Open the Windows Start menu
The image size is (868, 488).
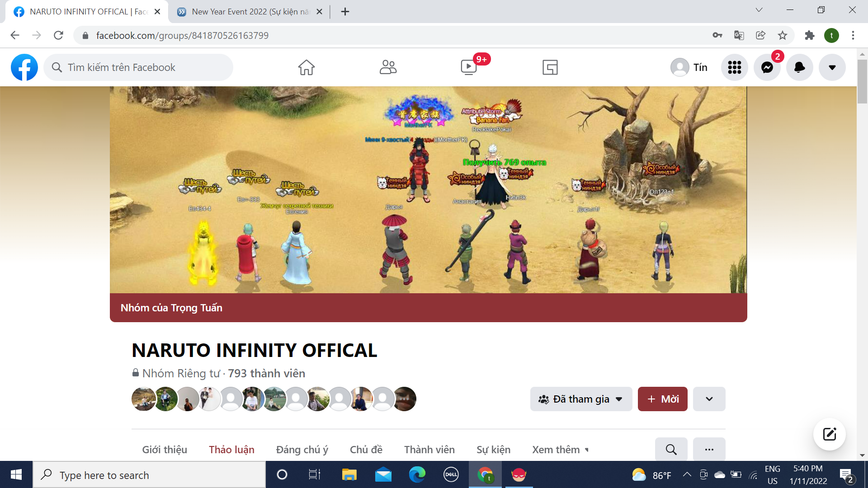[x=16, y=475]
